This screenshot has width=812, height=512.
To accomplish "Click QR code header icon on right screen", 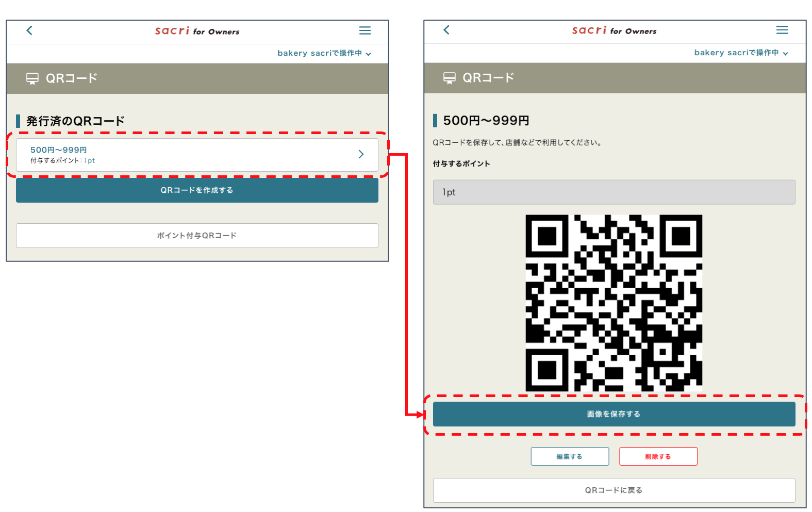I will pos(450,78).
